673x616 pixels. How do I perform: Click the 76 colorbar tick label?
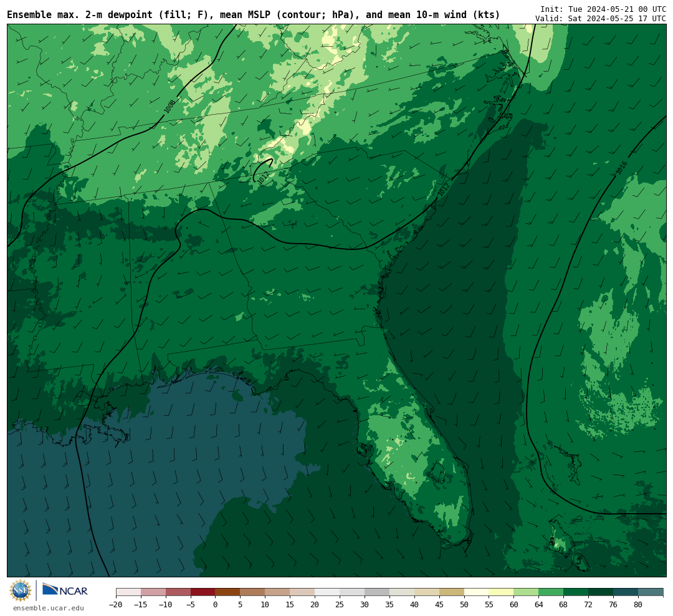pyautogui.click(x=614, y=604)
